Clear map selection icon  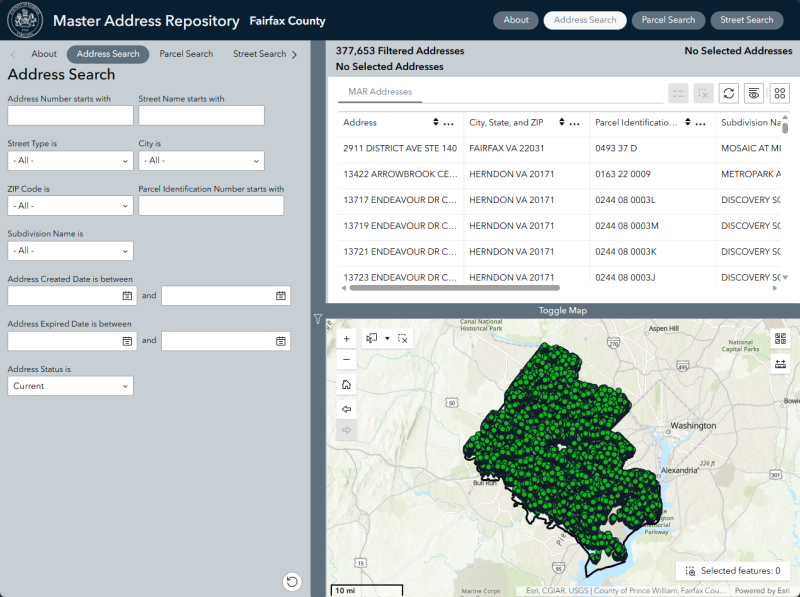click(403, 339)
